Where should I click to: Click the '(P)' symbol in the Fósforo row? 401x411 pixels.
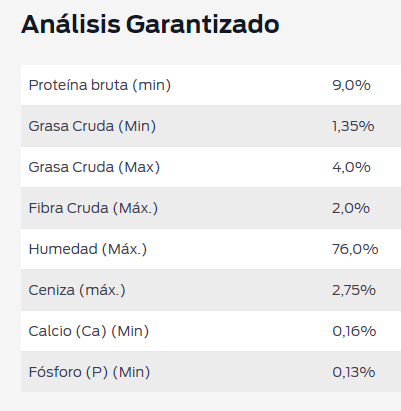97,372
